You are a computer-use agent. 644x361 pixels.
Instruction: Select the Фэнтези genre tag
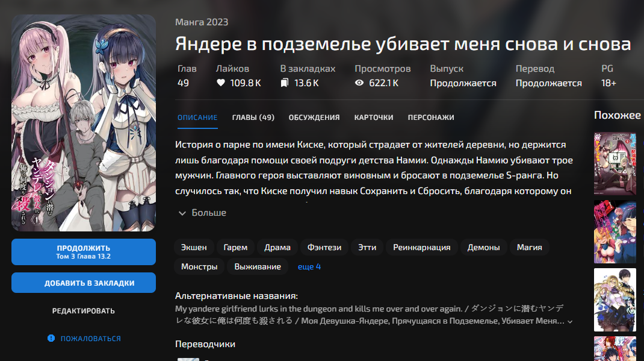324,247
